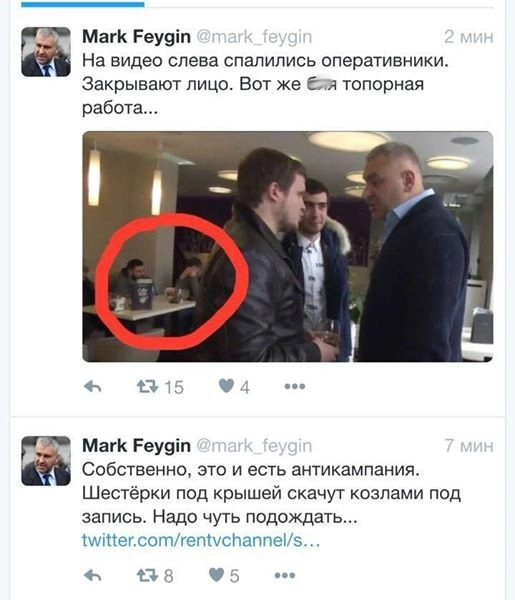Like the second tweet with 5 likes

point(217,575)
